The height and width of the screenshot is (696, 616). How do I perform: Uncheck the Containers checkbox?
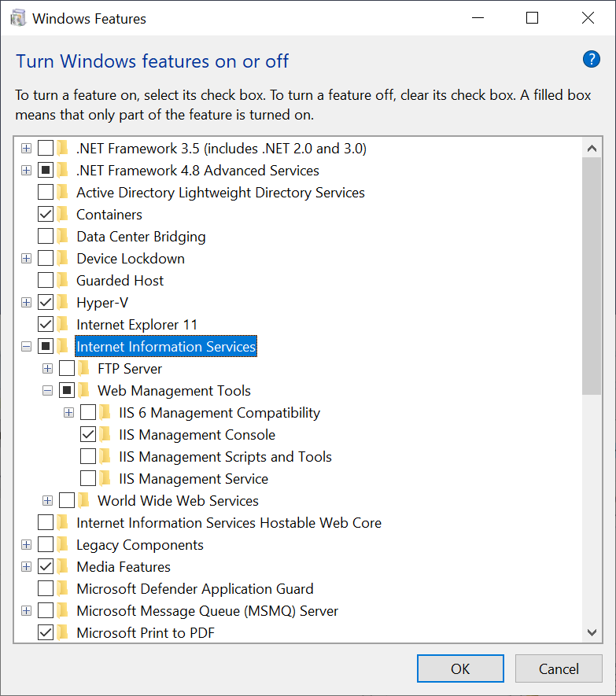pos(46,215)
